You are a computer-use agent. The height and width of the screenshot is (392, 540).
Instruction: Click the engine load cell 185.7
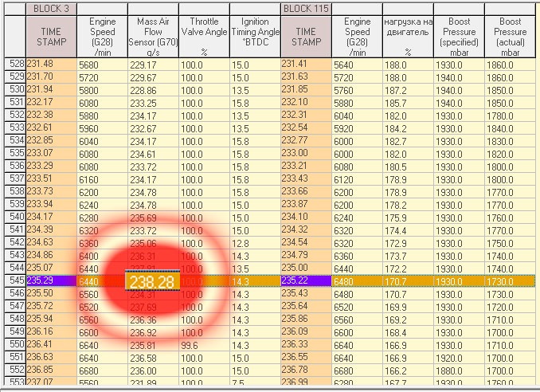pos(408,103)
